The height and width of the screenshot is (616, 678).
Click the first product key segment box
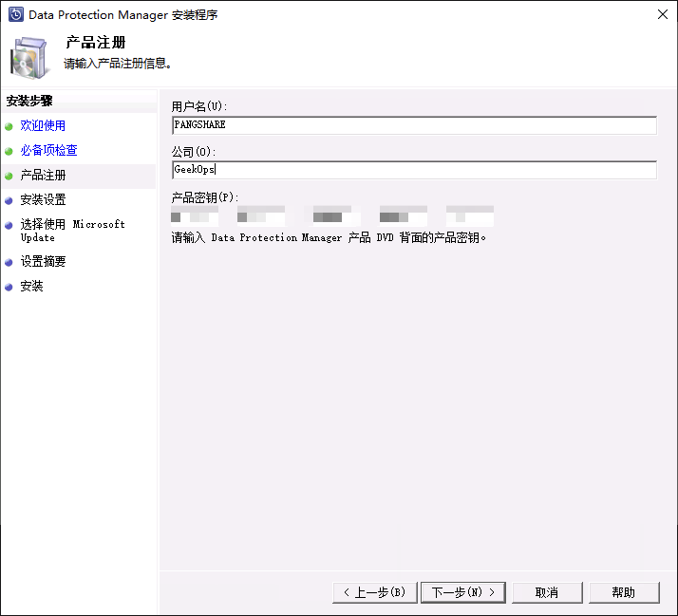(195, 216)
